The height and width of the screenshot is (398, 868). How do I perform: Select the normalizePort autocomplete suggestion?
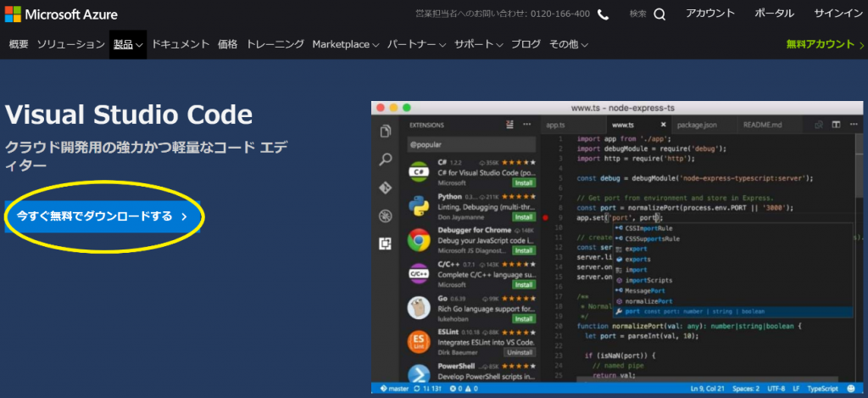[732, 301]
